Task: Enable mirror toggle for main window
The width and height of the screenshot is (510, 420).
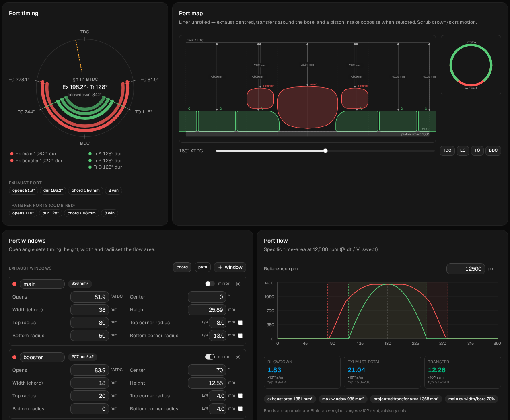Action: 210,284
